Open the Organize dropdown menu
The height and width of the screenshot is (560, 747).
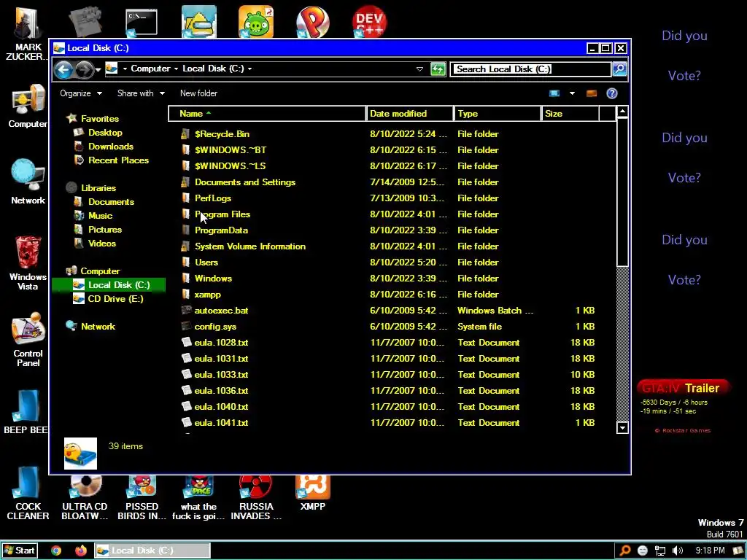tap(80, 93)
